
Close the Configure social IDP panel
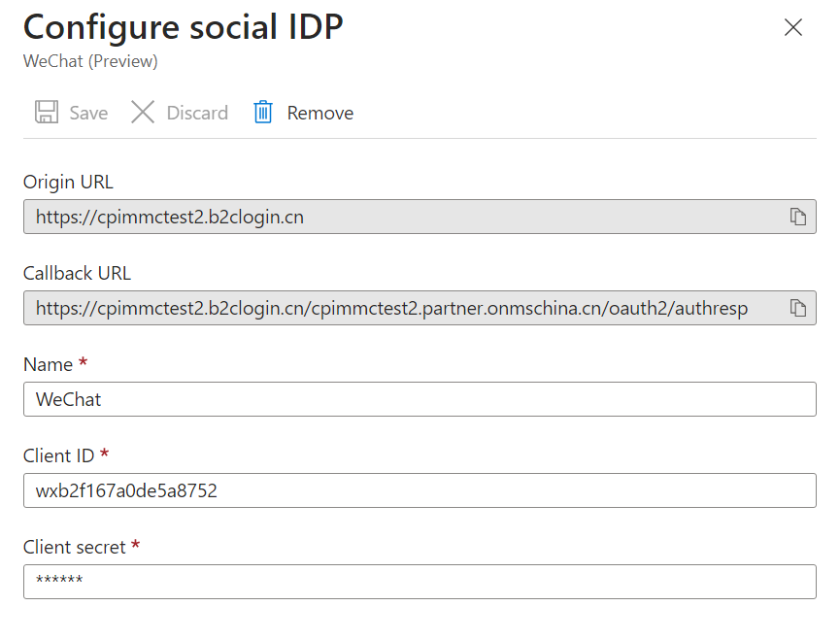tap(793, 27)
